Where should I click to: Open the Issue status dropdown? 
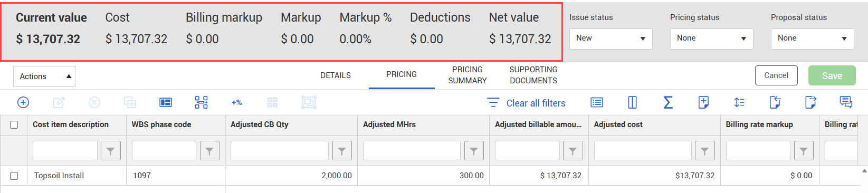611,38
